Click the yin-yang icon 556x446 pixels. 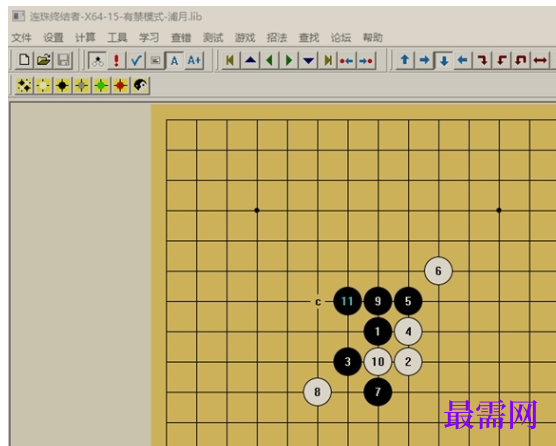(x=140, y=85)
